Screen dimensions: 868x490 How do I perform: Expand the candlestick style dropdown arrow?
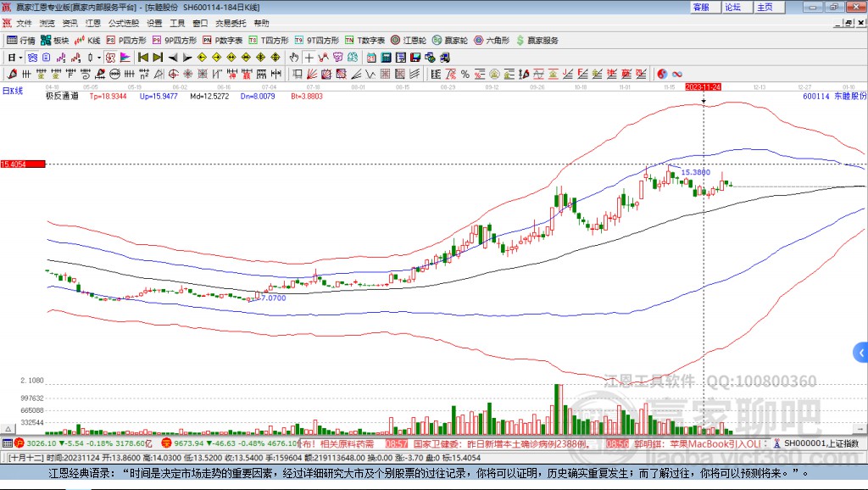99,58
